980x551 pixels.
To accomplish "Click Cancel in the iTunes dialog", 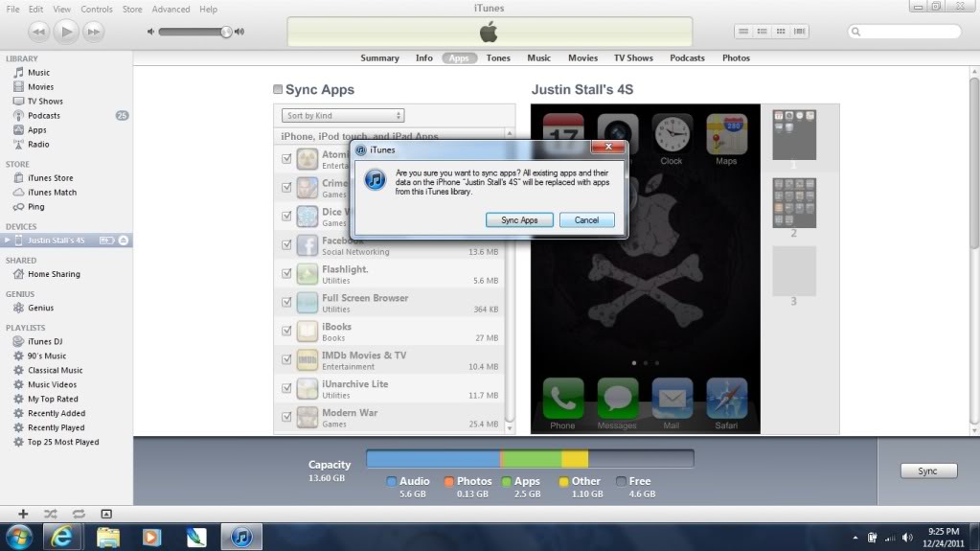I will pos(587,220).
